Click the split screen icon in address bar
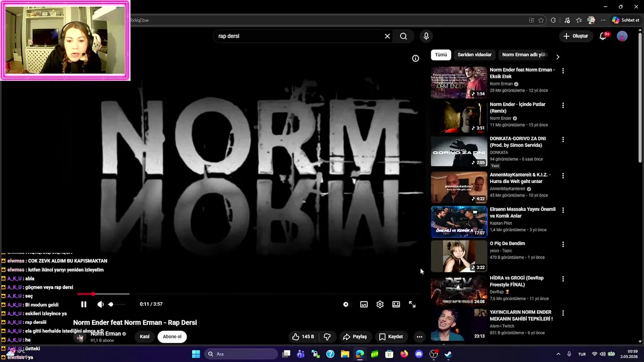This screenshot has height=362, width=644. [x=531, y=20]
